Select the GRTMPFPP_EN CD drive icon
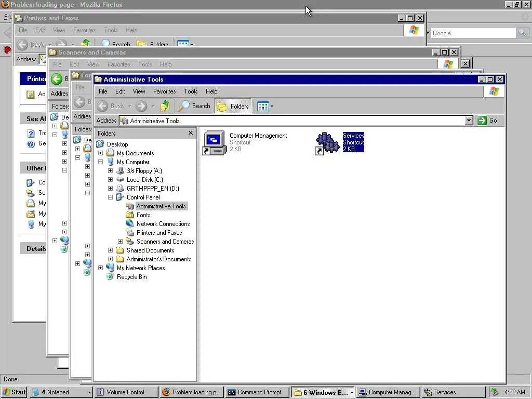532x399 pixels. pyautogui.click(x=120, y=188)
